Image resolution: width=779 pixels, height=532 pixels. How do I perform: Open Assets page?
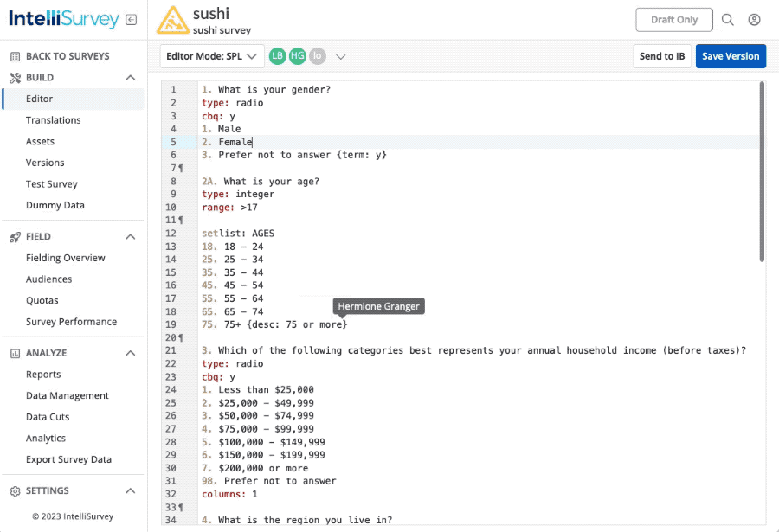[40, 142]
